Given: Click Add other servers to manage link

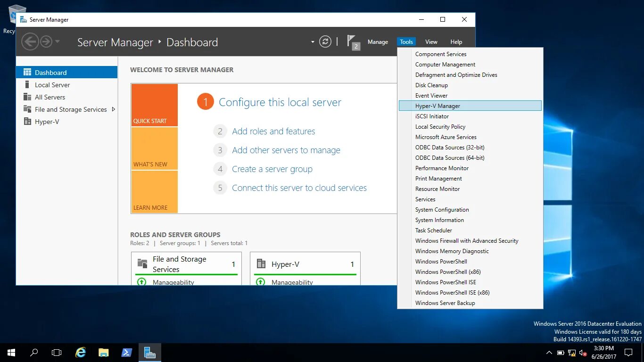Looking at the screenshot, I should coord(286,150).
